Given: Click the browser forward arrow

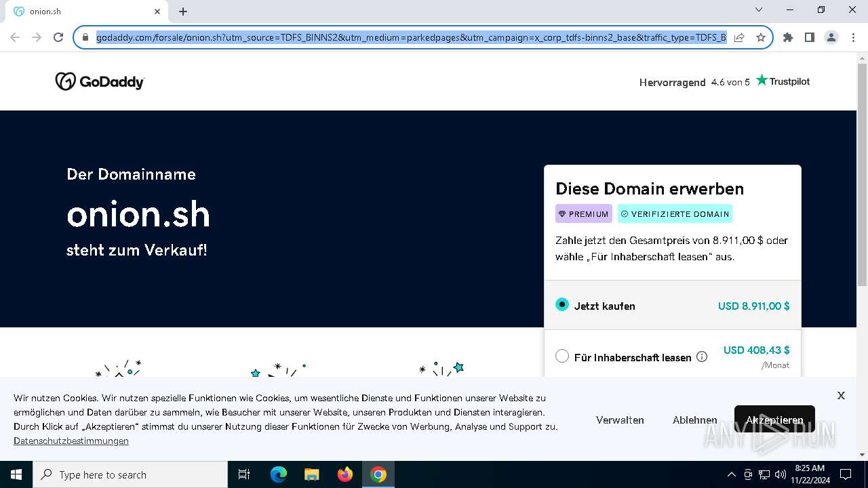Looking at the screenshot, I should tap(37, 37).
